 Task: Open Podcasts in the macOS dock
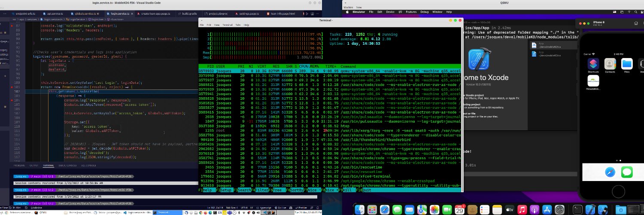pyautogui.click(x=535, y=210)
